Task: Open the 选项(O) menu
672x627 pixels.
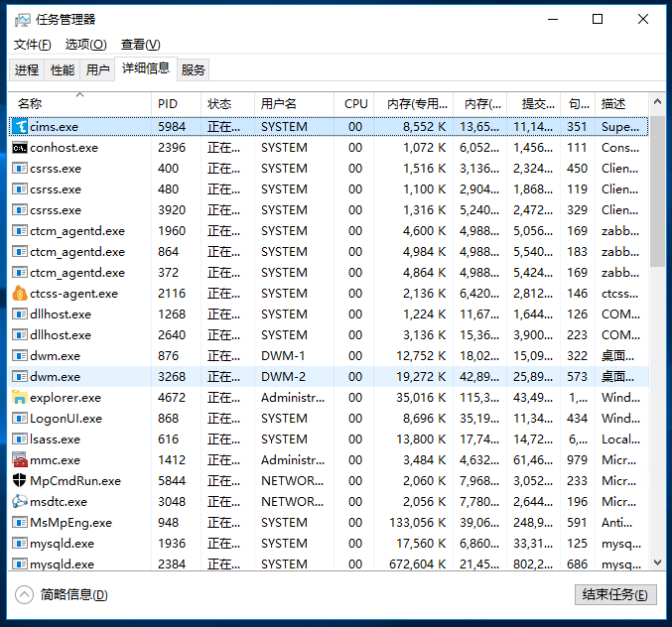Action: coord(85,45)
